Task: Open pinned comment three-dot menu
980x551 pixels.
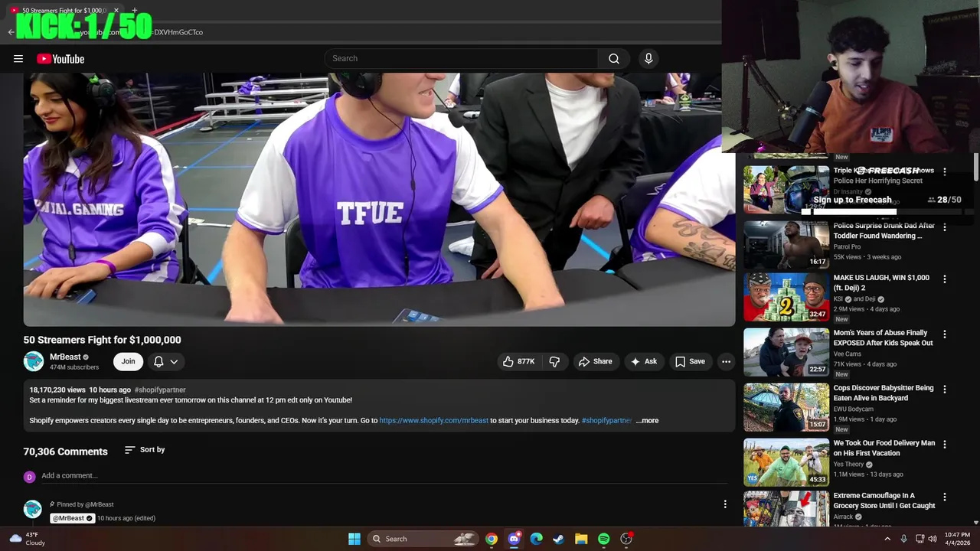Action: coord(725,504)
